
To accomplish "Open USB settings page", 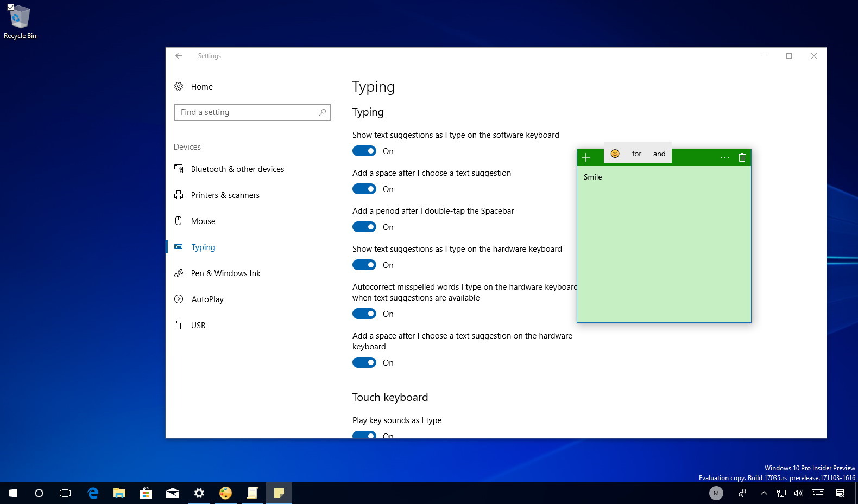I will coord(190,326).
